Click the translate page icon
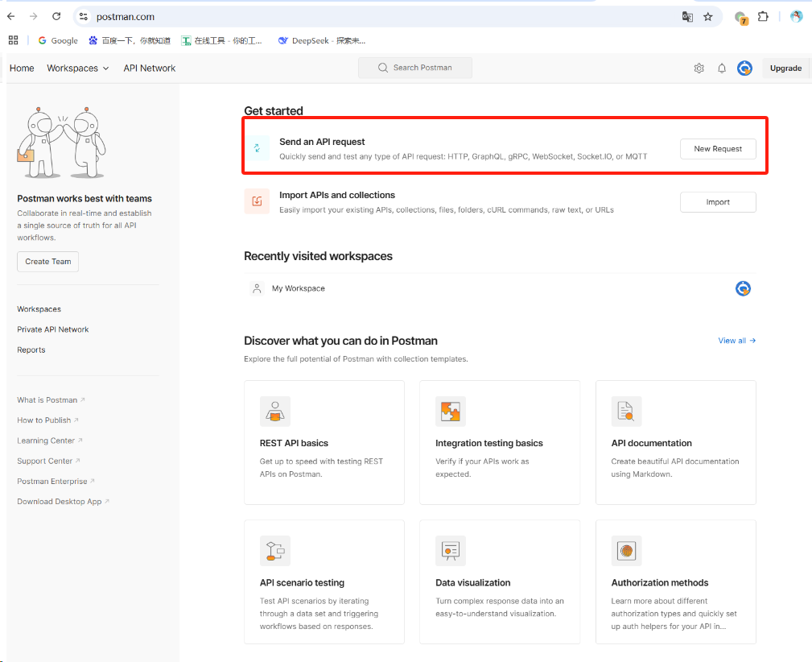This screenshot has width=812, height=662. (x=687, y=17)
